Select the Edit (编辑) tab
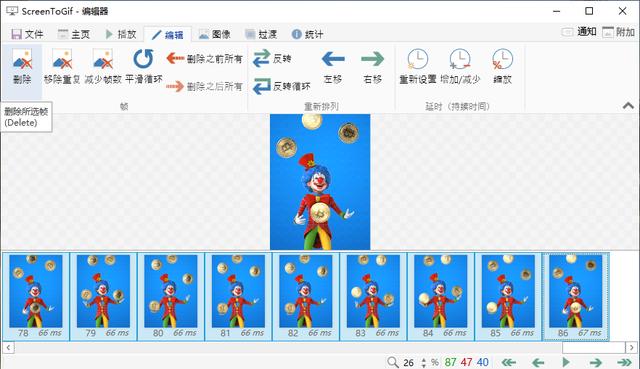The image size is (640, 369). (168, 35)
